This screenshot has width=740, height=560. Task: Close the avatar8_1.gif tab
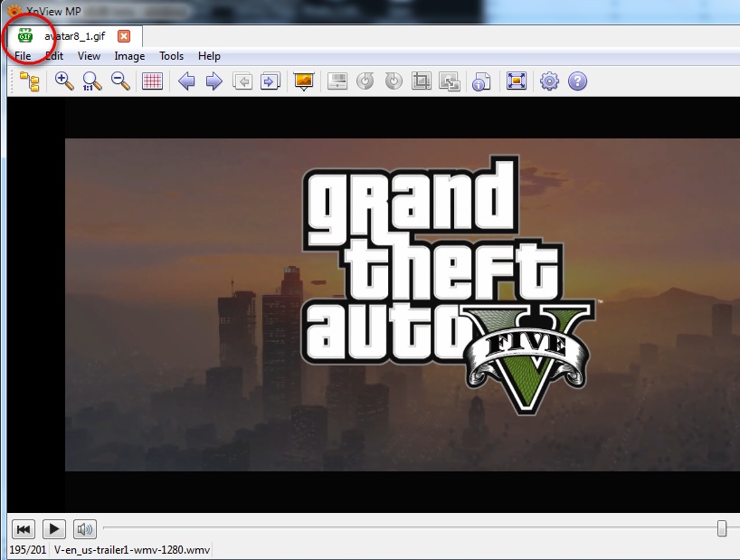pos(124,36)
